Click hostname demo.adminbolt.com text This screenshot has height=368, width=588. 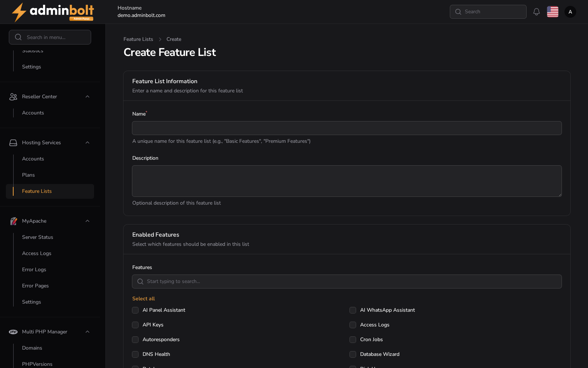point(141,15)
